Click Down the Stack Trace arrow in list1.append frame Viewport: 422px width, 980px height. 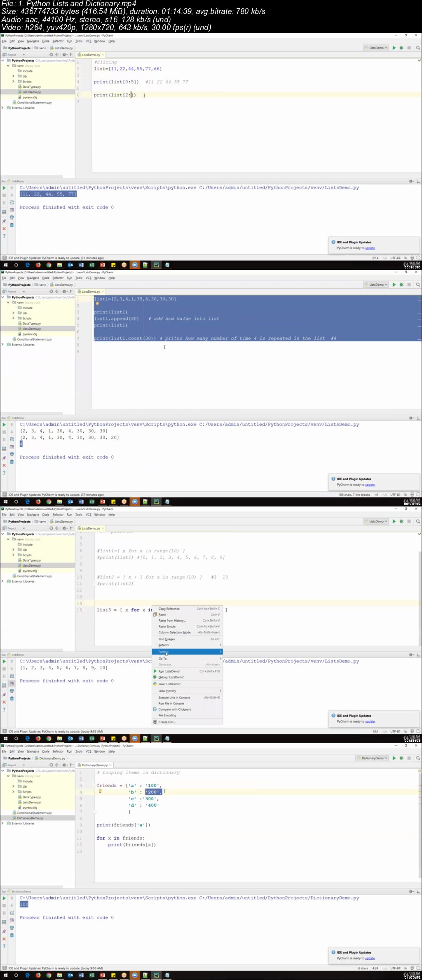[x=12, y=432]
